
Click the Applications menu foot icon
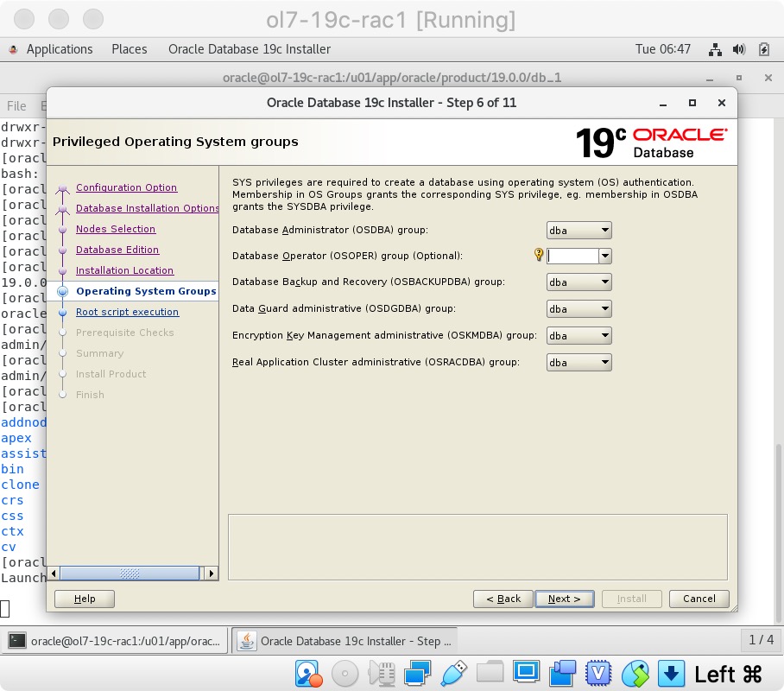[x=14, y=49]
